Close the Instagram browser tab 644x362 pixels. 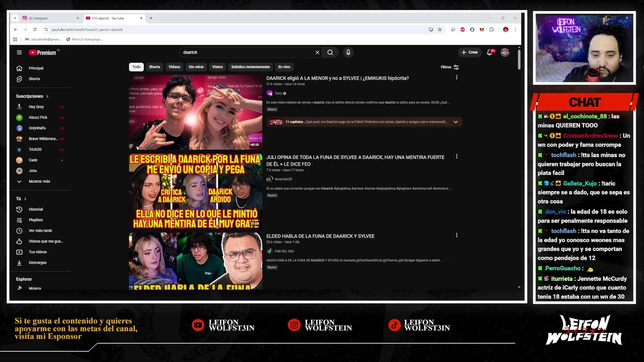77,18
